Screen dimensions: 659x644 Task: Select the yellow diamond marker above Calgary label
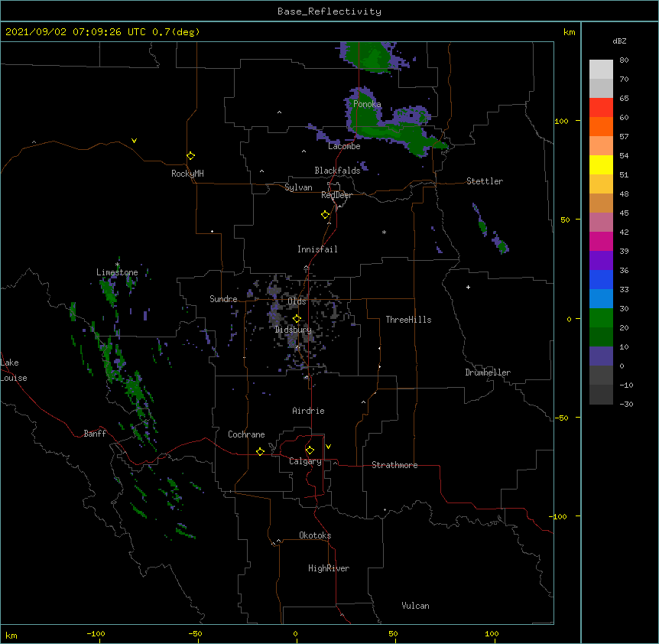pyautogui.click(x=310, y=450)
